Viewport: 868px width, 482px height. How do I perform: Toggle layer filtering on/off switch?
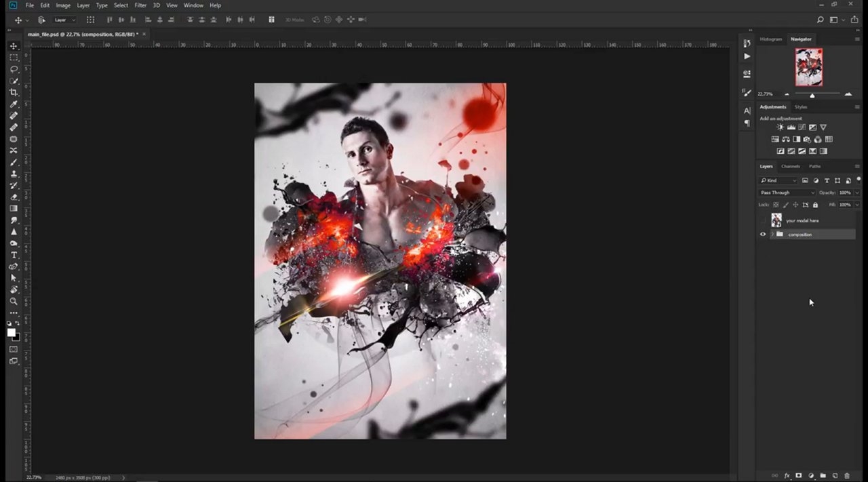tap(858, 180)
